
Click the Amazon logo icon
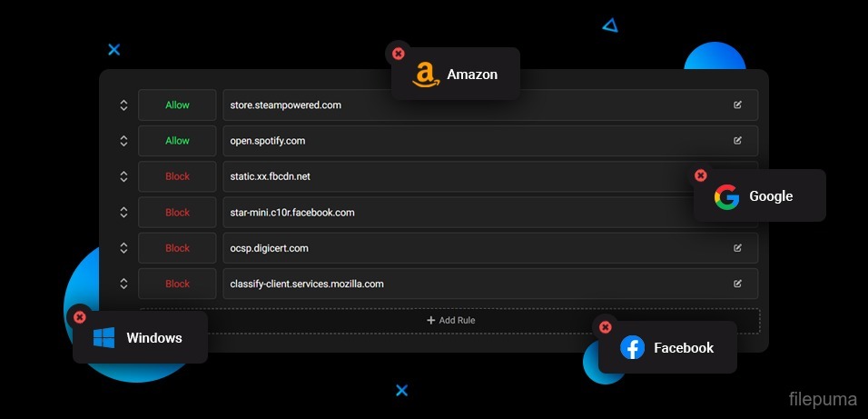pos(425,75)
